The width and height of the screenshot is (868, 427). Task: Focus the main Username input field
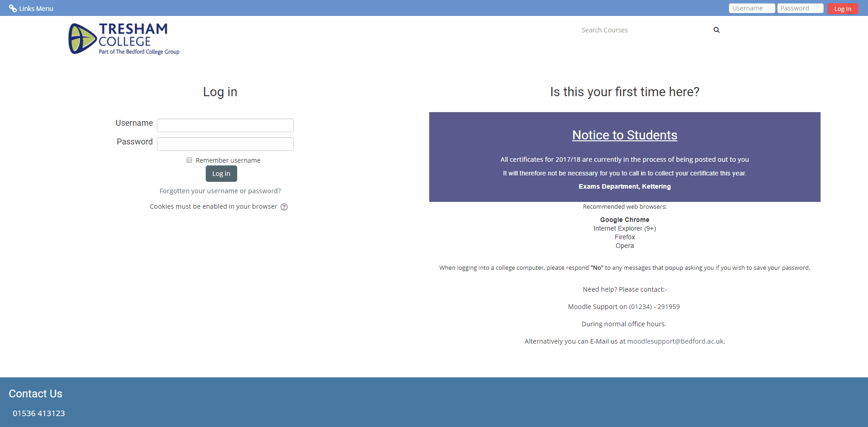[x=225, y=125]
